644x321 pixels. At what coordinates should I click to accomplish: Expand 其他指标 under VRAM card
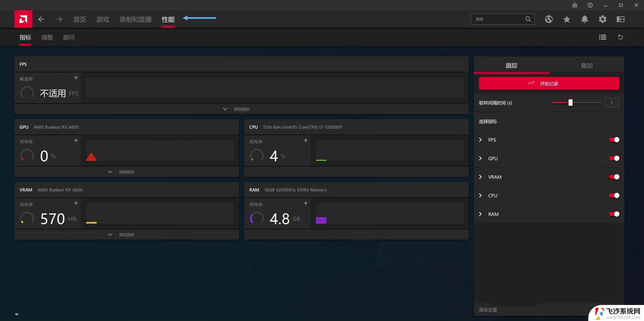[127, 235]
